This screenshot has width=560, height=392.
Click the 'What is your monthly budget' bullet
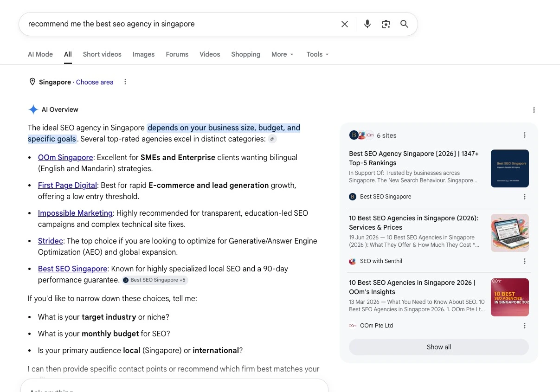[104, 334]
